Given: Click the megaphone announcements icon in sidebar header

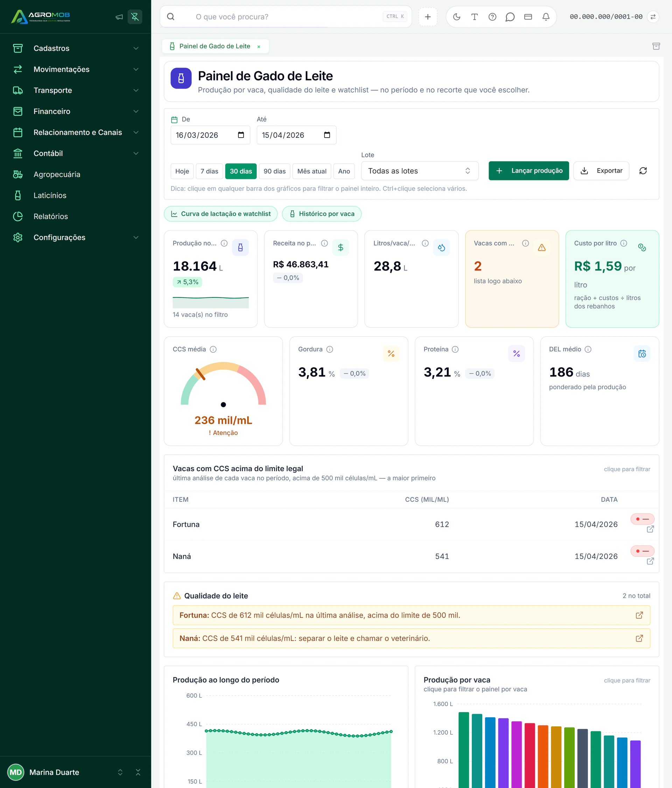Looking at the screenshot, I should point(119,17).
